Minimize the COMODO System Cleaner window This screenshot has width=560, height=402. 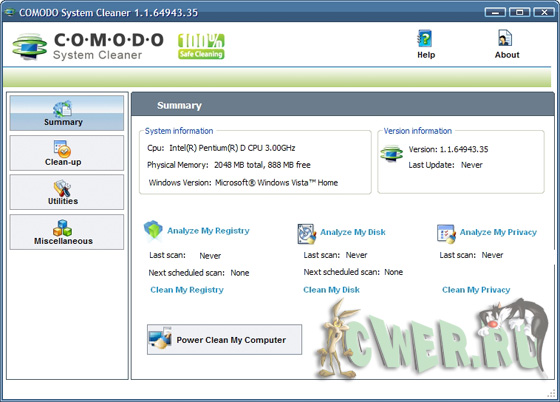(495, 12)
